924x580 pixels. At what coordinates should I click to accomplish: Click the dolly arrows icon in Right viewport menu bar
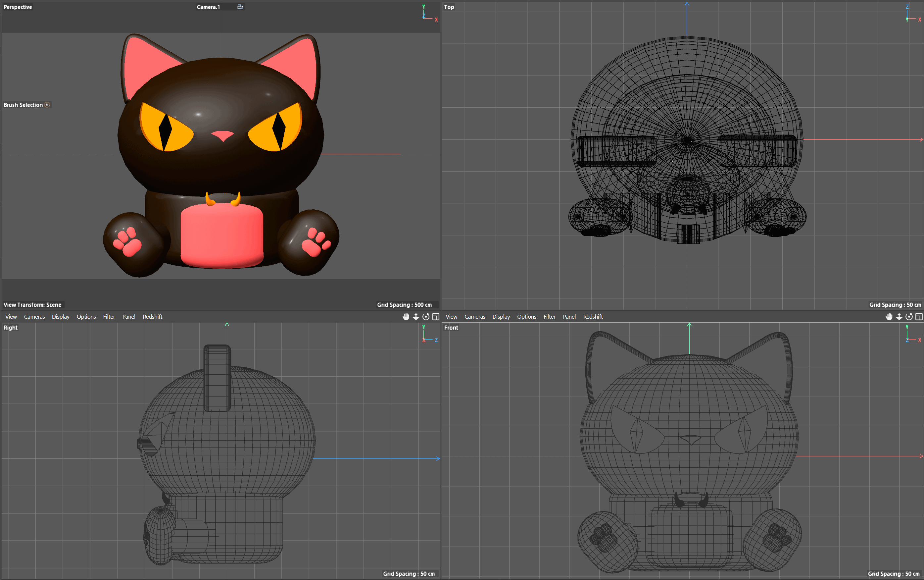(415, 316)
